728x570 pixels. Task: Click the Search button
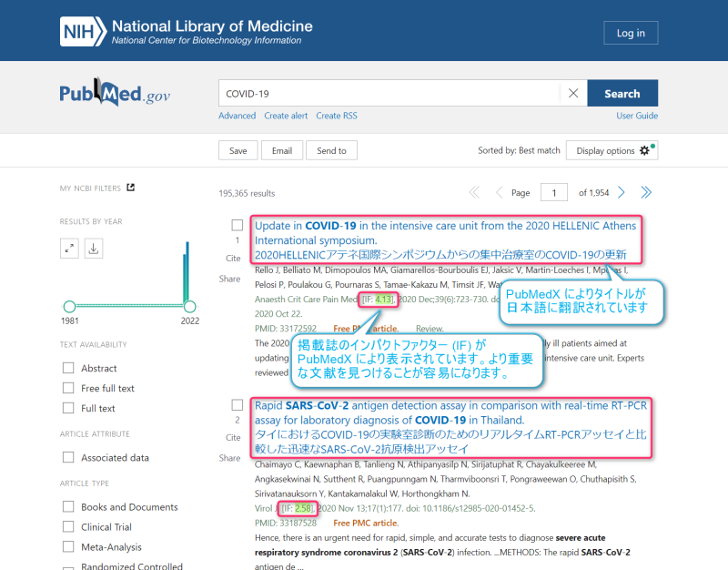622,94
